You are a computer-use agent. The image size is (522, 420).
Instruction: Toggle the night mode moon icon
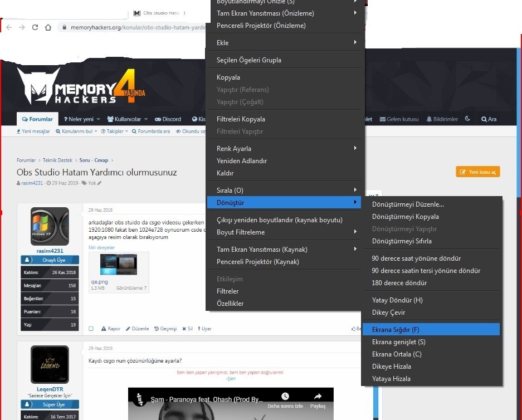(x=467, y=119)
